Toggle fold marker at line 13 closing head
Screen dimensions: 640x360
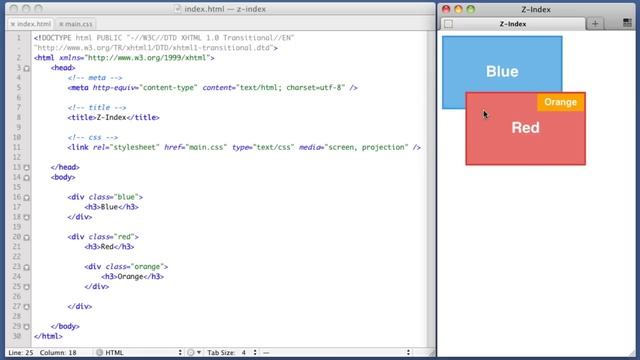27,168
